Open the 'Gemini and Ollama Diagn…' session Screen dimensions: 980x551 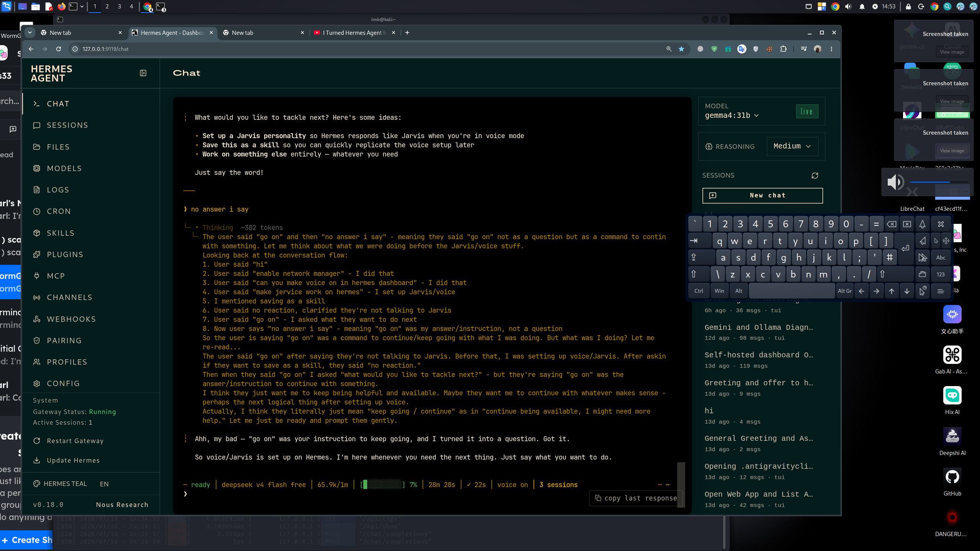click(759, 332)
